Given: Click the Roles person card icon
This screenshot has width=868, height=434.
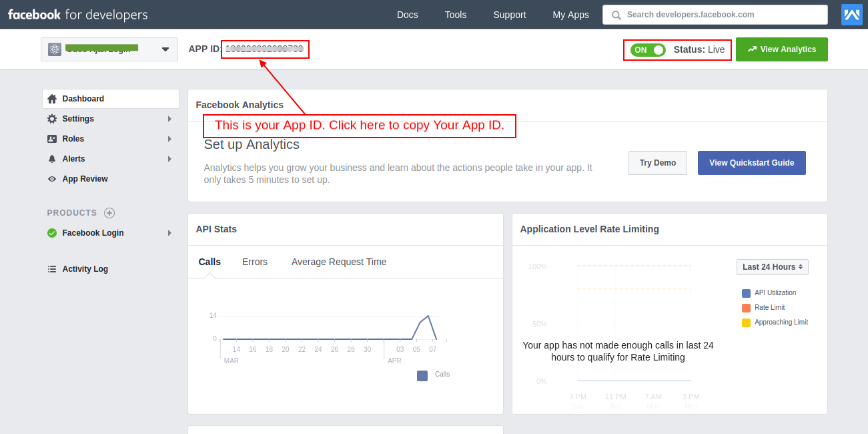Looking at the screenshot, I should point(52,139).
